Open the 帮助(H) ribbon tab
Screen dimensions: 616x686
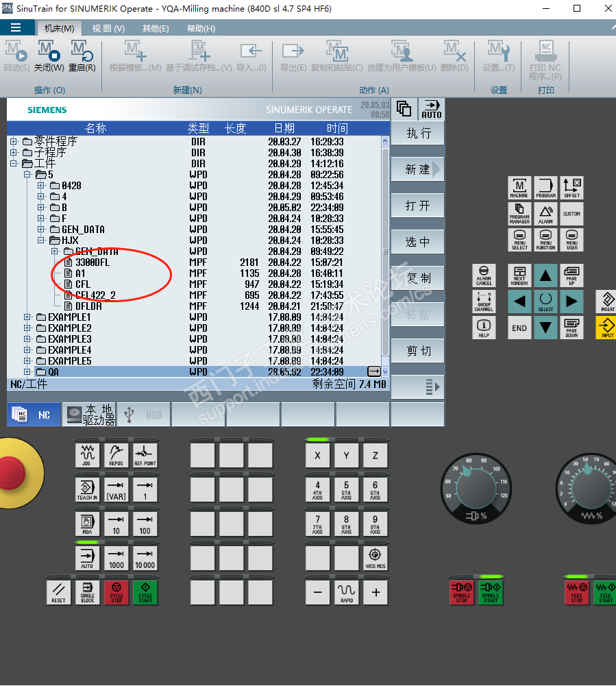point(201,28)
